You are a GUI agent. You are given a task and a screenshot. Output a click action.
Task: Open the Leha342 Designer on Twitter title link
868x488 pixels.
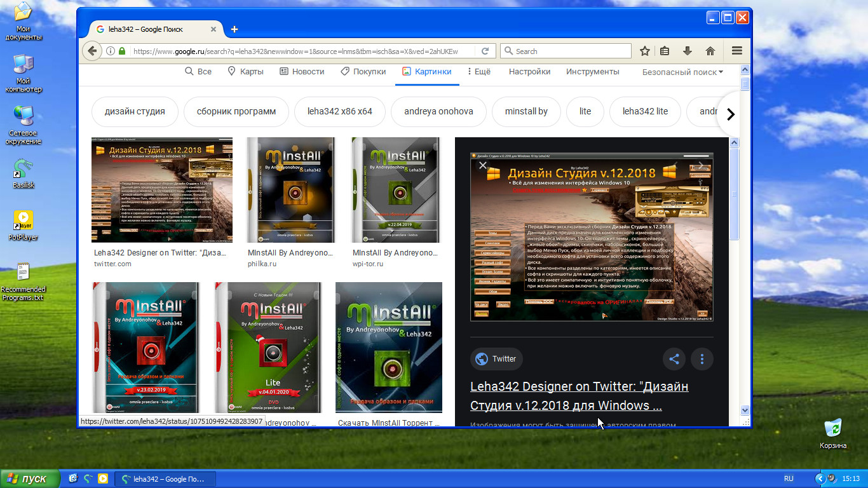[x=580, y=396]
